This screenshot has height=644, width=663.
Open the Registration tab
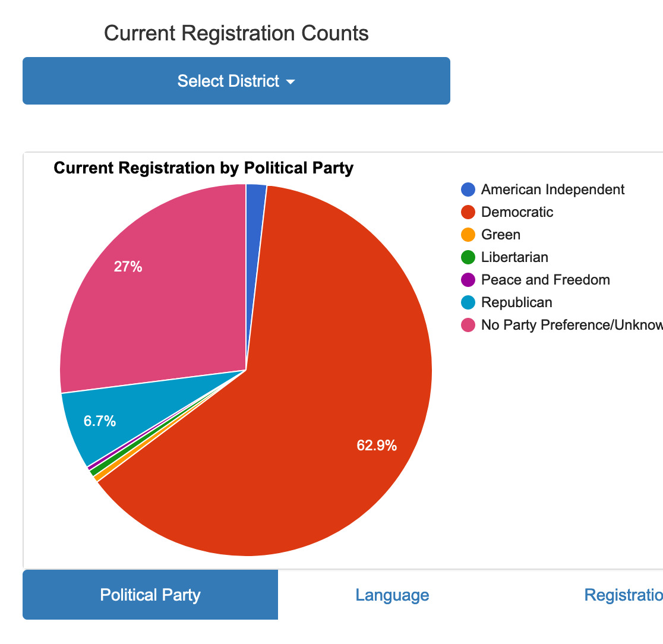pos(623,595)
